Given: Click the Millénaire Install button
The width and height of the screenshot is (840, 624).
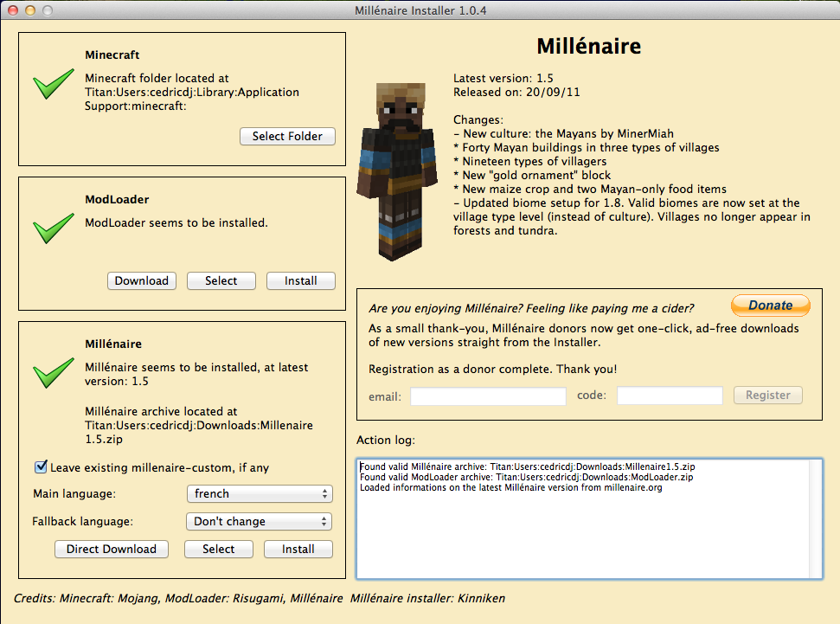Looking at the screenshot, I should click(298, 549).
